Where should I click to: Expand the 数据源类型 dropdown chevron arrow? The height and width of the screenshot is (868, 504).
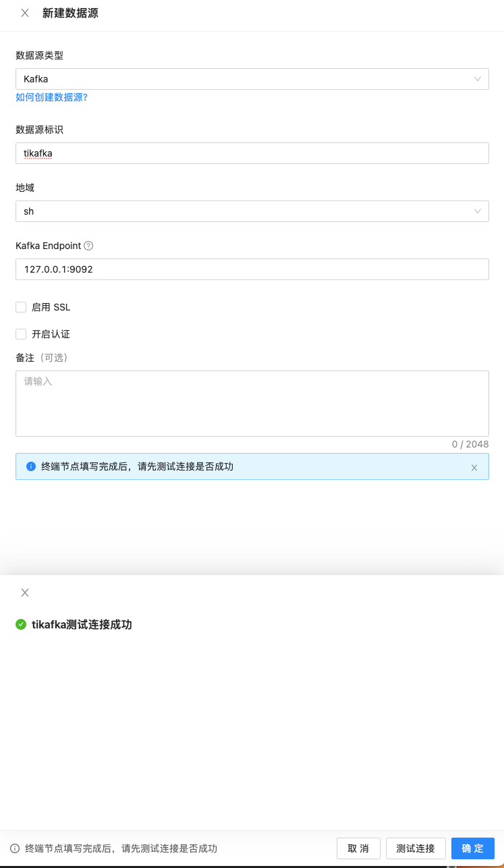pos(478,79)
